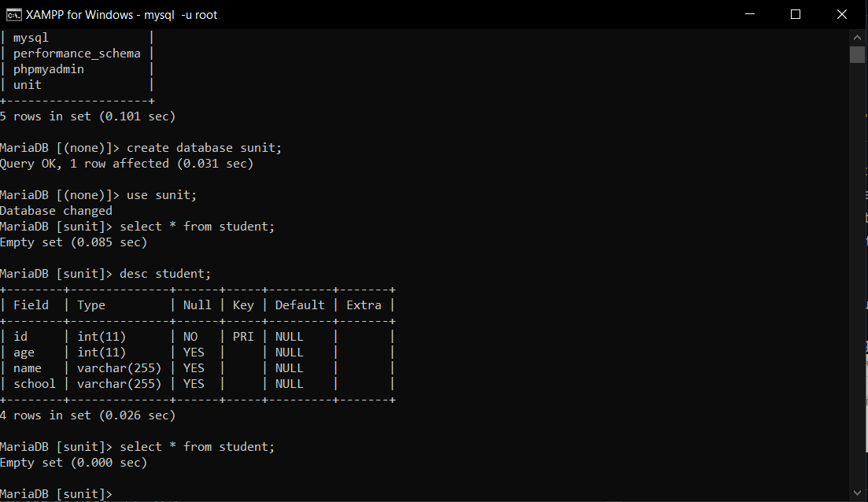868x502 pixels.
Task: Minimize the console window
Action: [x=748, y=14]
